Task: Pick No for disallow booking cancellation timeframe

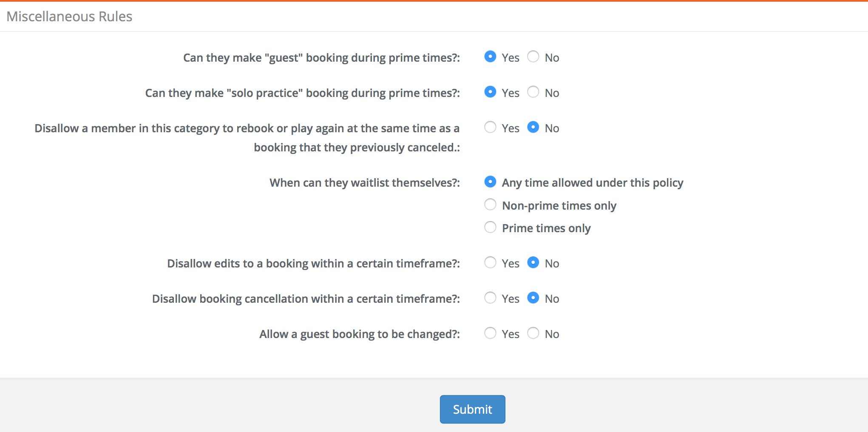Action: click(x=533, y=298)
